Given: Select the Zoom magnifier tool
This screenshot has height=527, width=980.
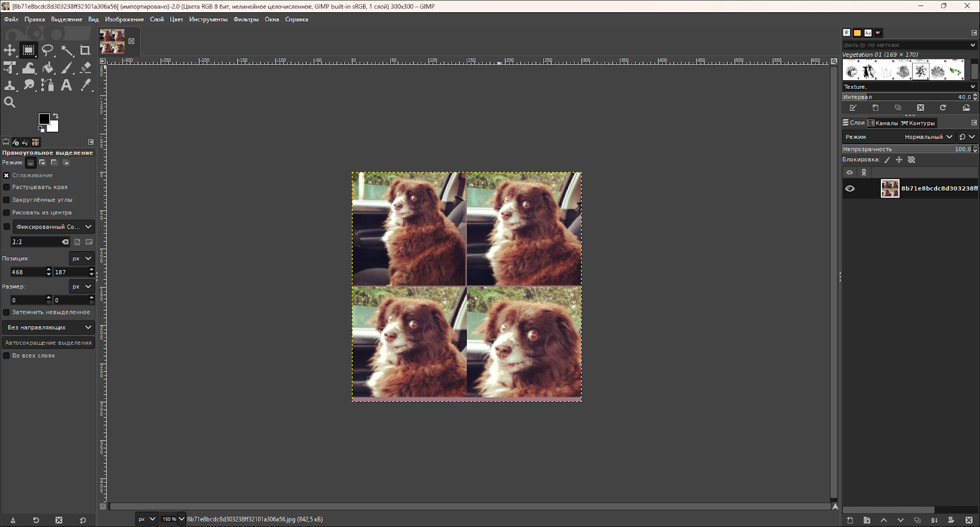Looking at the screenshot, I should 10,102.
